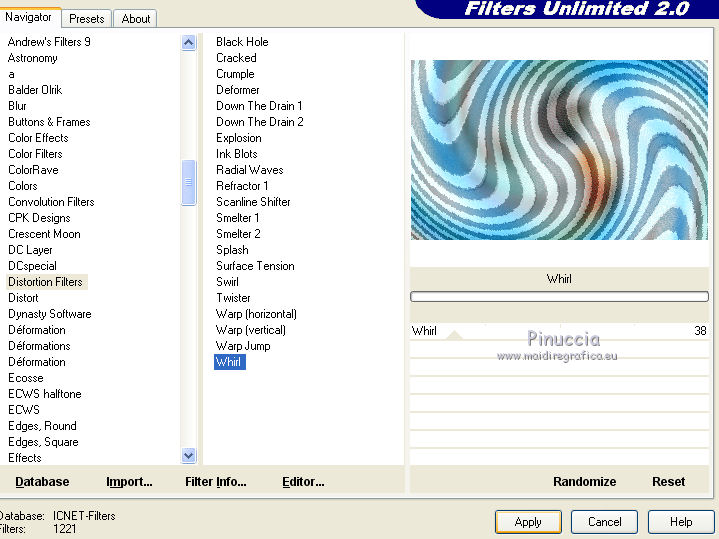Choose the Radial Waves filter
The image size is (719, 539).
pyautogui.click(x=250, y=170)
